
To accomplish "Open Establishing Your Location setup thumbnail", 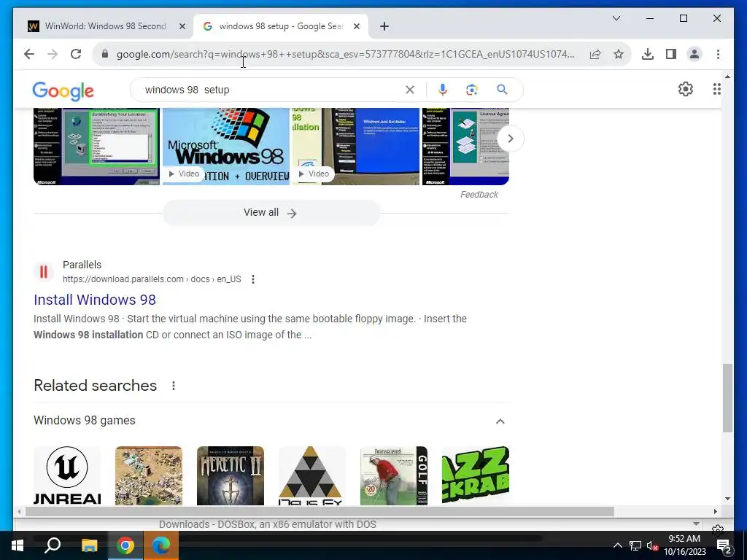I will click(97, 146).
